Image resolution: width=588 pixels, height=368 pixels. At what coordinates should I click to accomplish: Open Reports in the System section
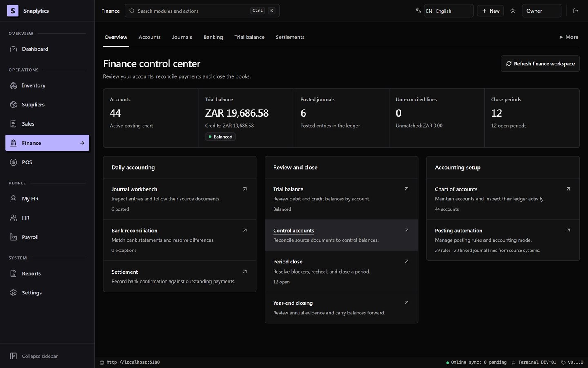coord(47,274)
